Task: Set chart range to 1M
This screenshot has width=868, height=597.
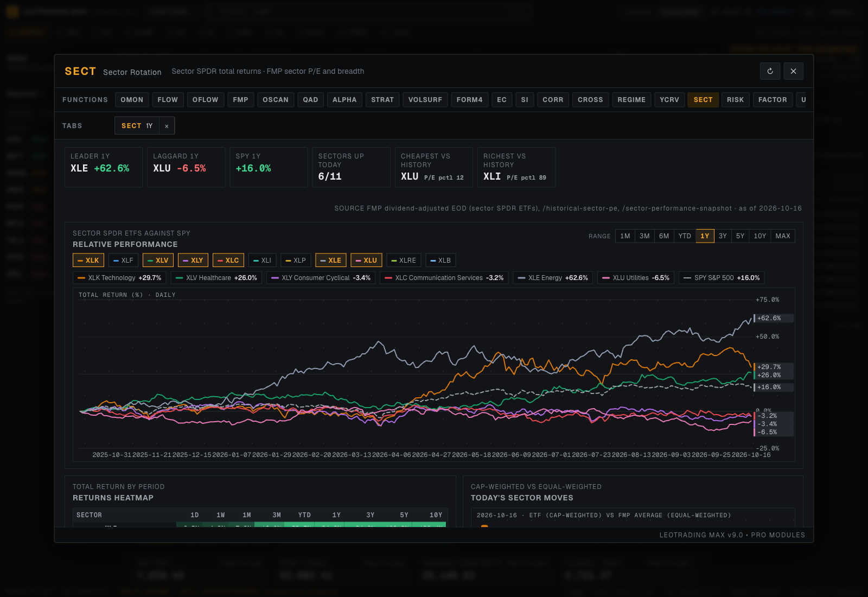Action: coord(625,236)
